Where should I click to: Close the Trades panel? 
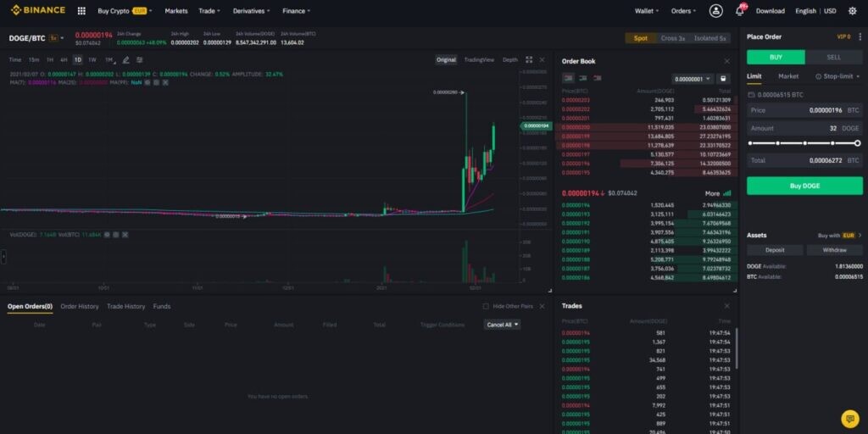726,306
